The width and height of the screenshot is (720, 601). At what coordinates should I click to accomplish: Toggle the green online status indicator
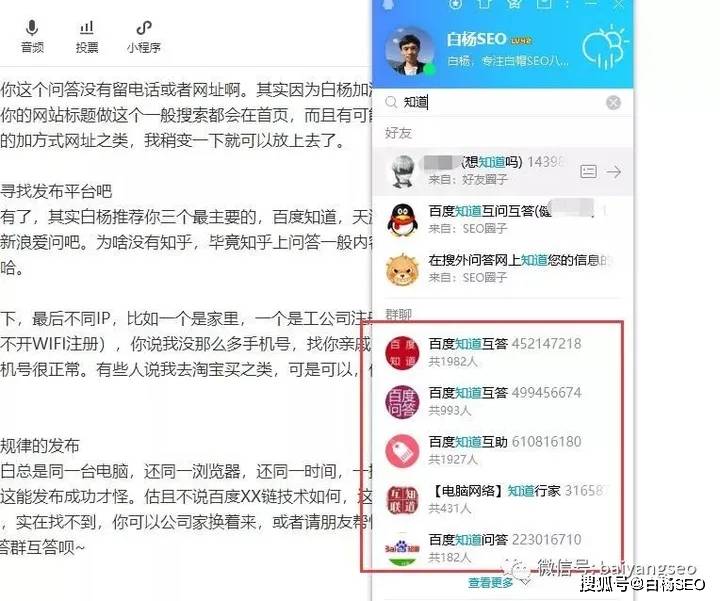click(429, 70)
